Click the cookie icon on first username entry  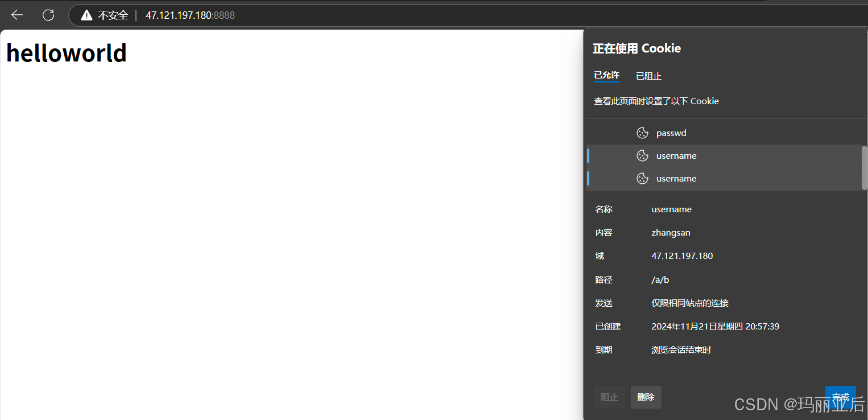click(x=642, y=155)
